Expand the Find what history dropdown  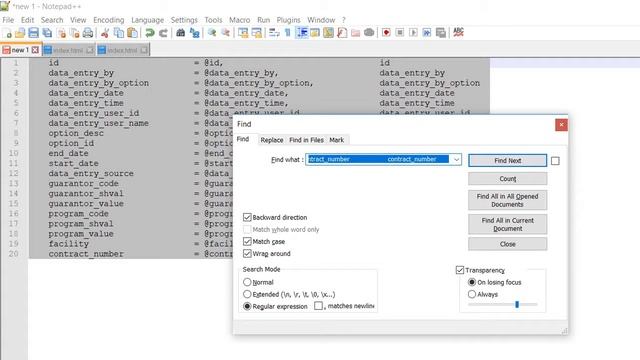(x=456, y=159)
